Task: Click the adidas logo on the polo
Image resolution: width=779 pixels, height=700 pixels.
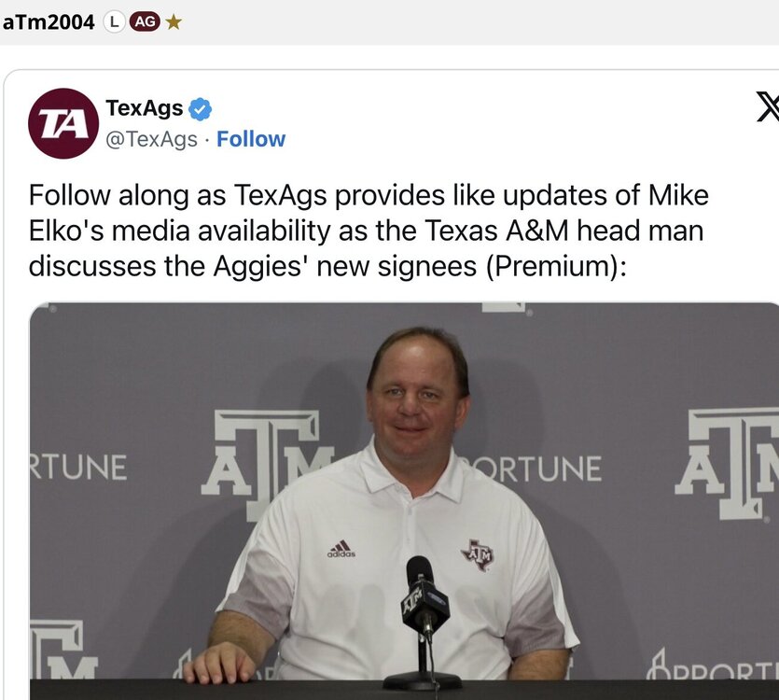Action: click(x=341, y=549)
